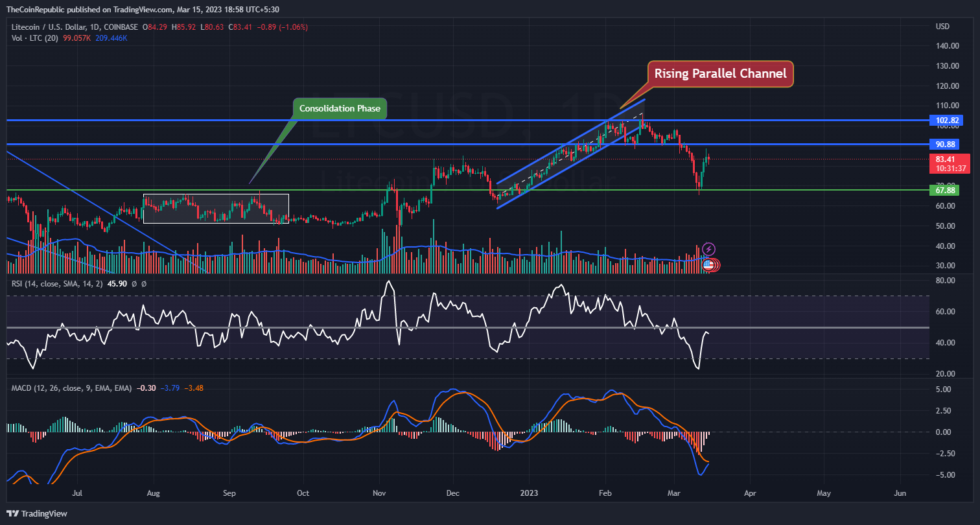Open the Litecoin / U.S. Dollar symbol title
The width and height of the screenshot is (980, 525).
76,27
